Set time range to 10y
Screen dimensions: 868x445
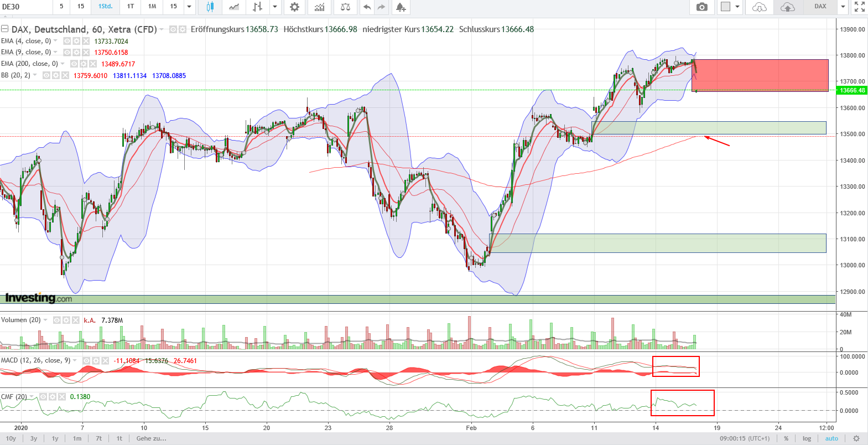[11, 438]
